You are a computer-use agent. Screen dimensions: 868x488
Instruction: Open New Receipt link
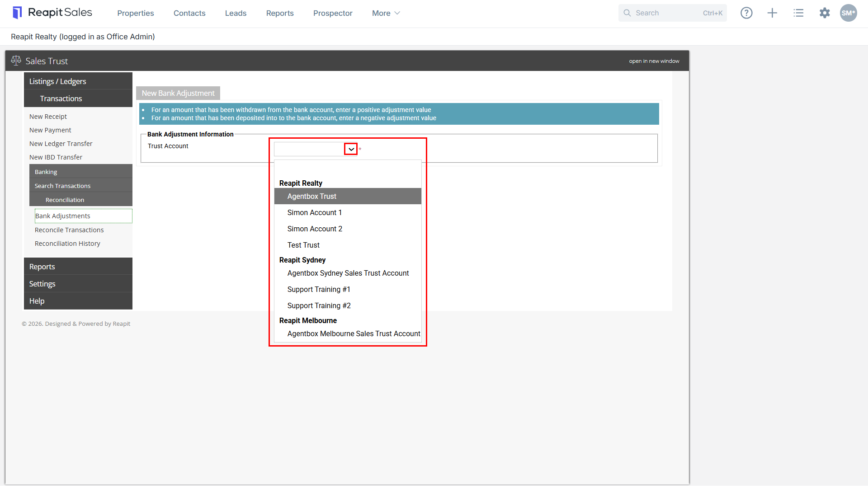pos(48,117)
